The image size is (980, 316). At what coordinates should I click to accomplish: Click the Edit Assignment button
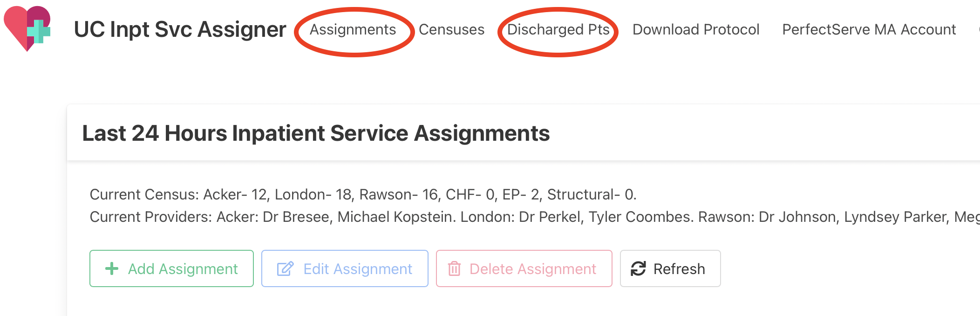click(345, 268)
